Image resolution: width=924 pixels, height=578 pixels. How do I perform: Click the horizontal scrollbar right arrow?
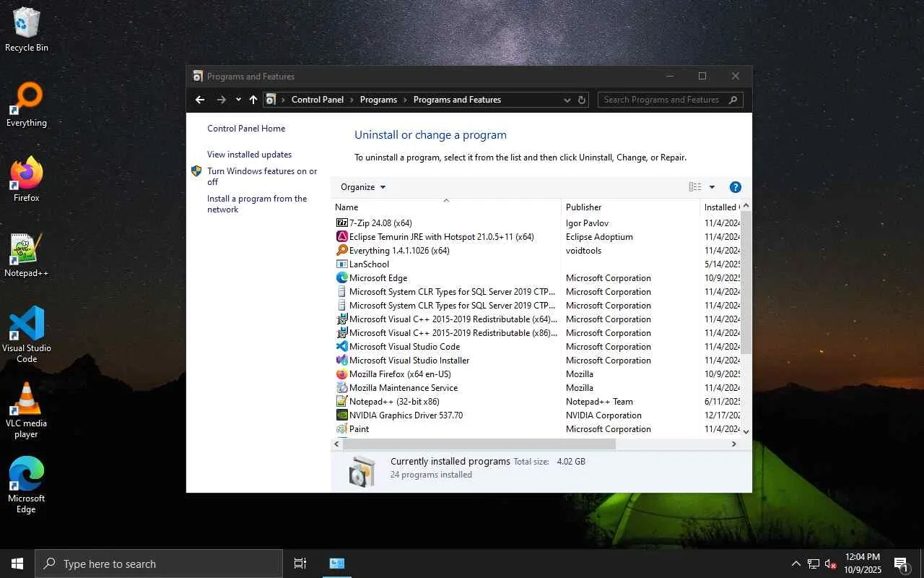click(x=734, y=444)
